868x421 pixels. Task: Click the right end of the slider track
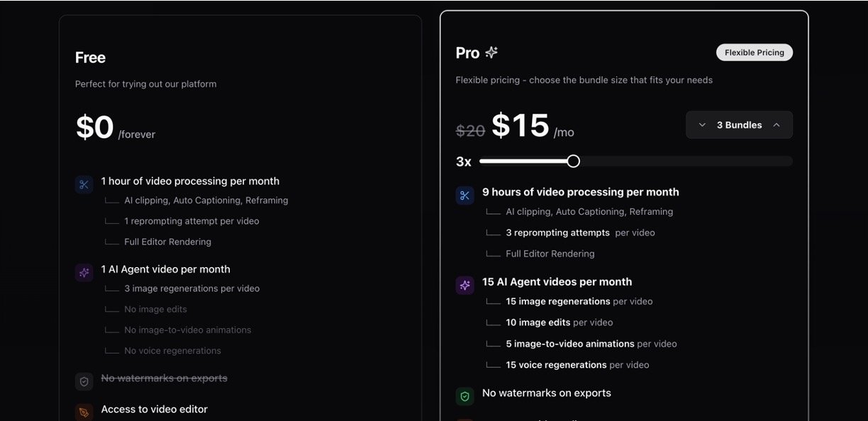pos(787,162)
